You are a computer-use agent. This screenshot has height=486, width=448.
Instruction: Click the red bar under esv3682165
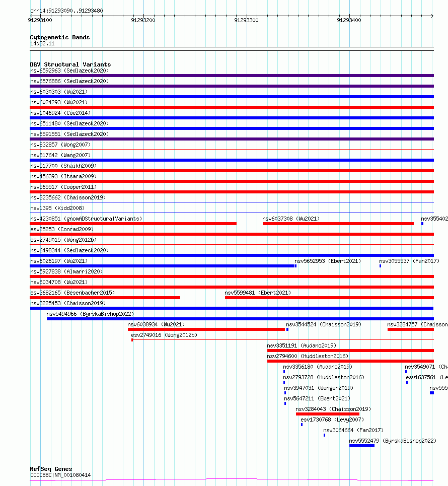105,298
